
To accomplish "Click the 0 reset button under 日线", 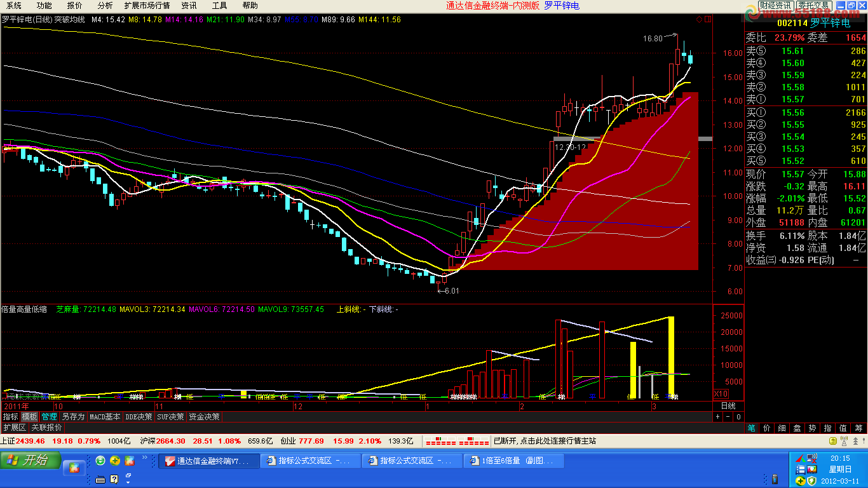I will 738,417.
